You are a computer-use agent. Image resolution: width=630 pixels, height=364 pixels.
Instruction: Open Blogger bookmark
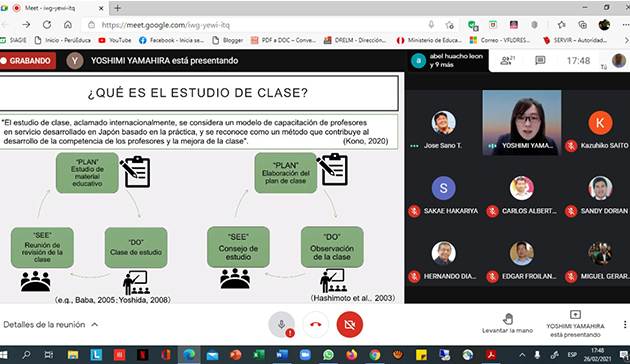(228, 40)
